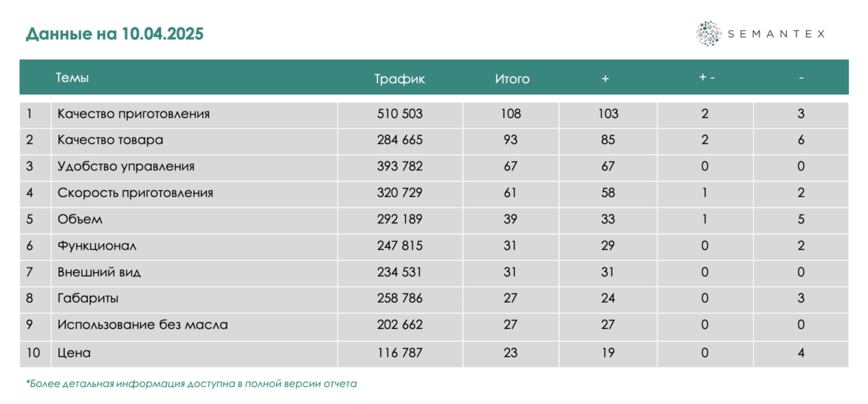This screenshot has height=404, width=868.
Task: Click the + - neutral column header
Action: (706, 78)
